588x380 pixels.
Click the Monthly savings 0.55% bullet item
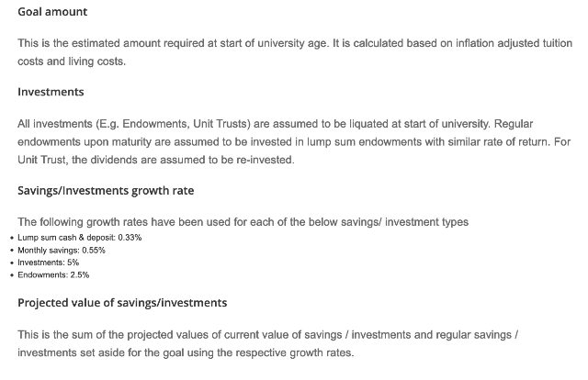tap(62, 250)
